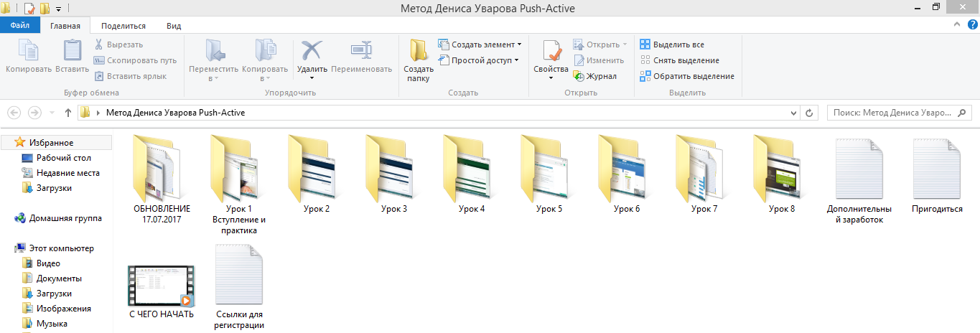980x333 pixels.
Task: Click the quick access Properties icon
Action: (29, 9)
